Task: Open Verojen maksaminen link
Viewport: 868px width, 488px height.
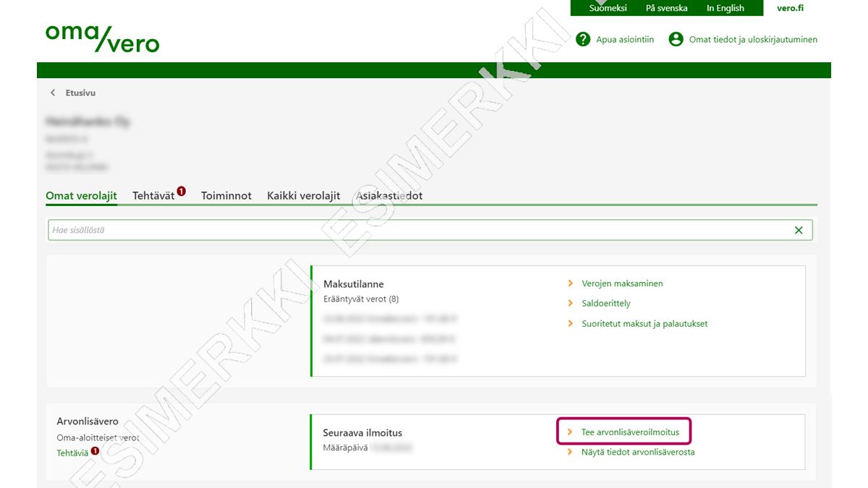Action: pos(622,283)
